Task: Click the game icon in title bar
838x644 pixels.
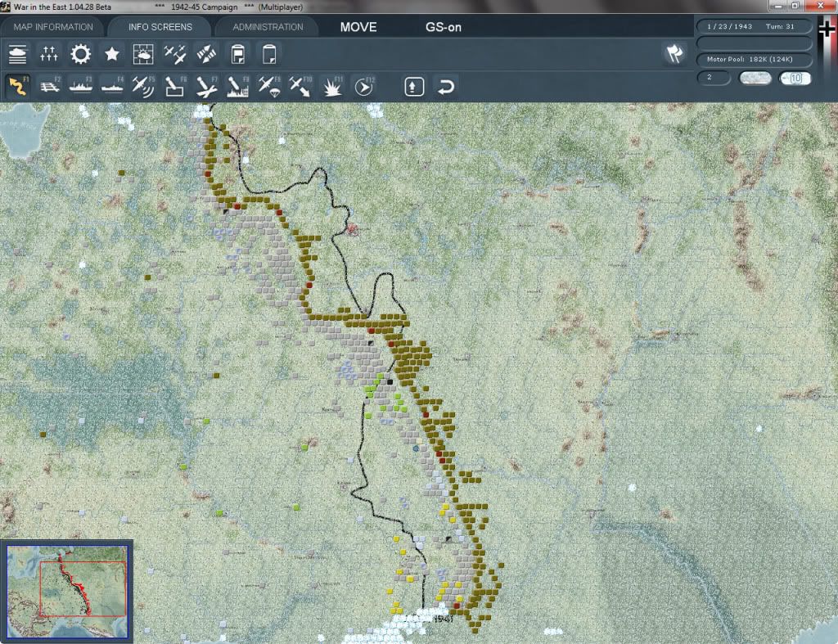Action: 6,7
